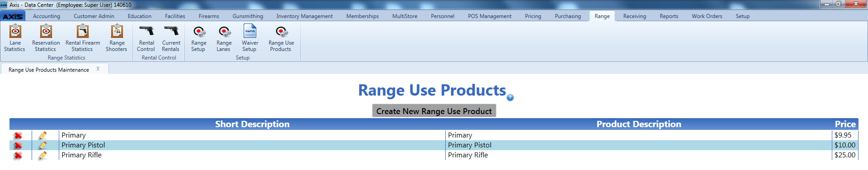This screenshot has height=170, width=868.
Task: Select the Primary Pistol short description cell
Action: point(252,145)
